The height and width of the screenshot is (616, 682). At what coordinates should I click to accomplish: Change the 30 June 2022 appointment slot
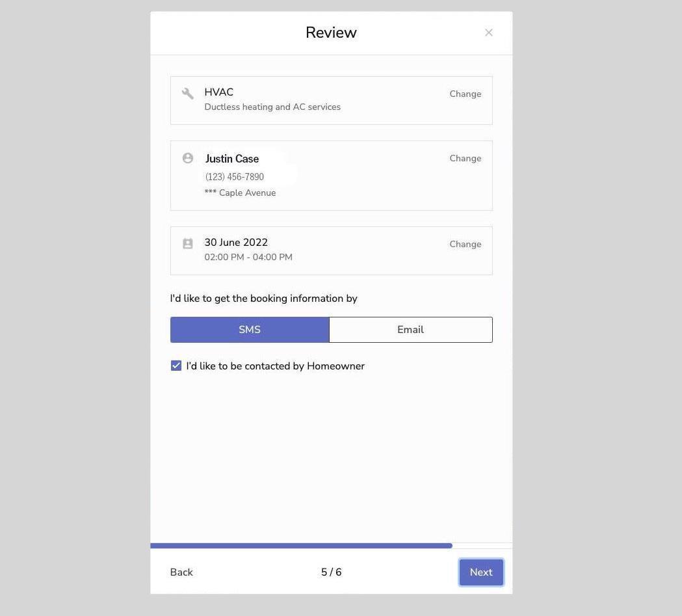(x=465, y=243)
